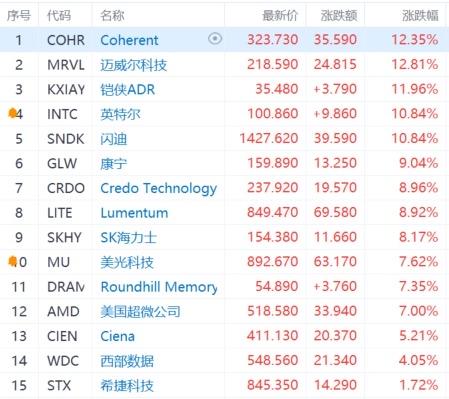Select the AMD ticker code
The height and width of the screenshot is (399, 449).
tap(63, 311)
